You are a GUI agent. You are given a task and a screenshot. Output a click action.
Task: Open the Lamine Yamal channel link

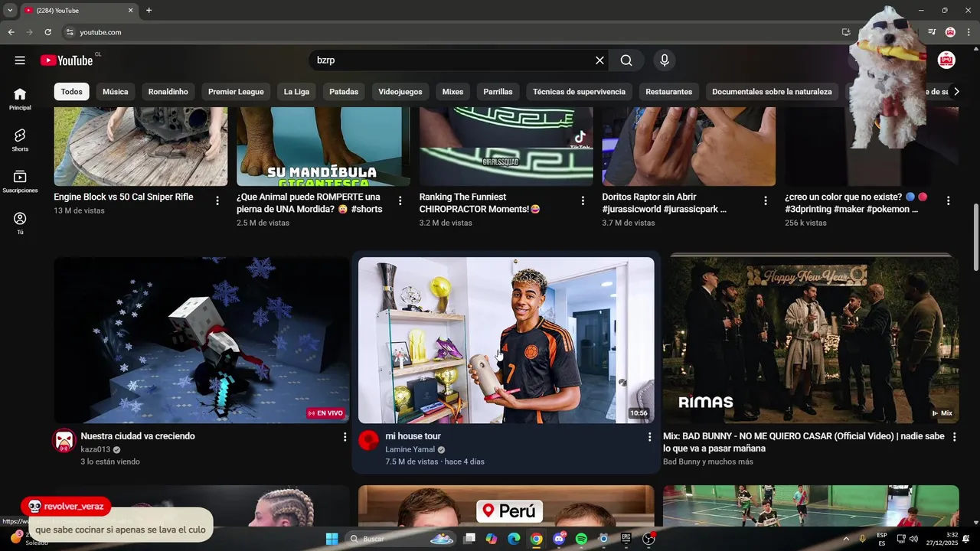[x=410, y=450]
